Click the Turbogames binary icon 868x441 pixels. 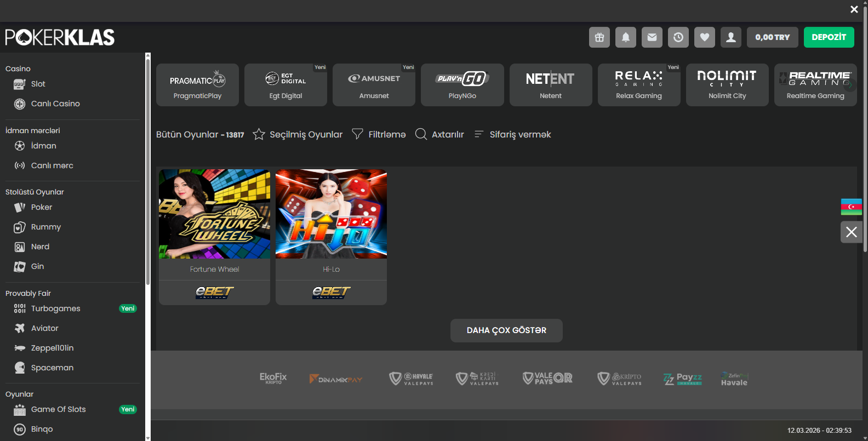pyautogui.click(x=20, y=308)
